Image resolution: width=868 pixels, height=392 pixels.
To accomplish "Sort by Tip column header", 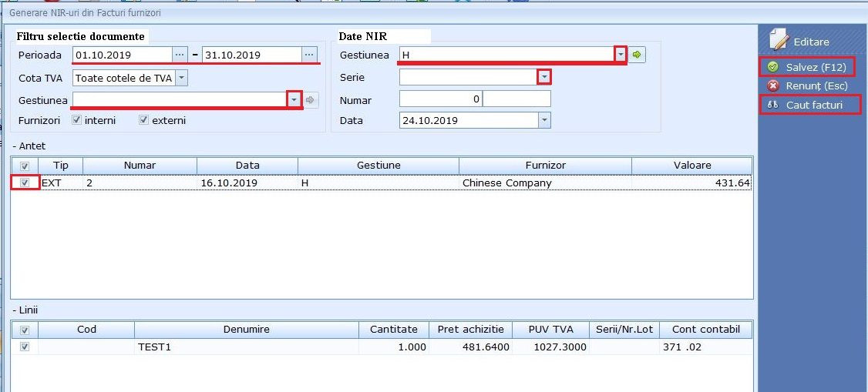I will pyautogui.click(x=60, y=166).
